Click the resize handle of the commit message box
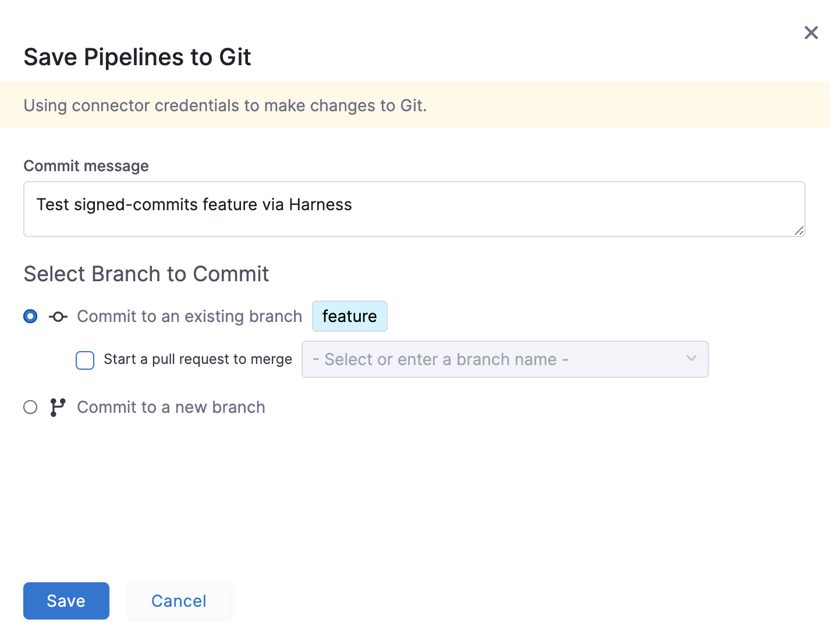 click(799, 231)
